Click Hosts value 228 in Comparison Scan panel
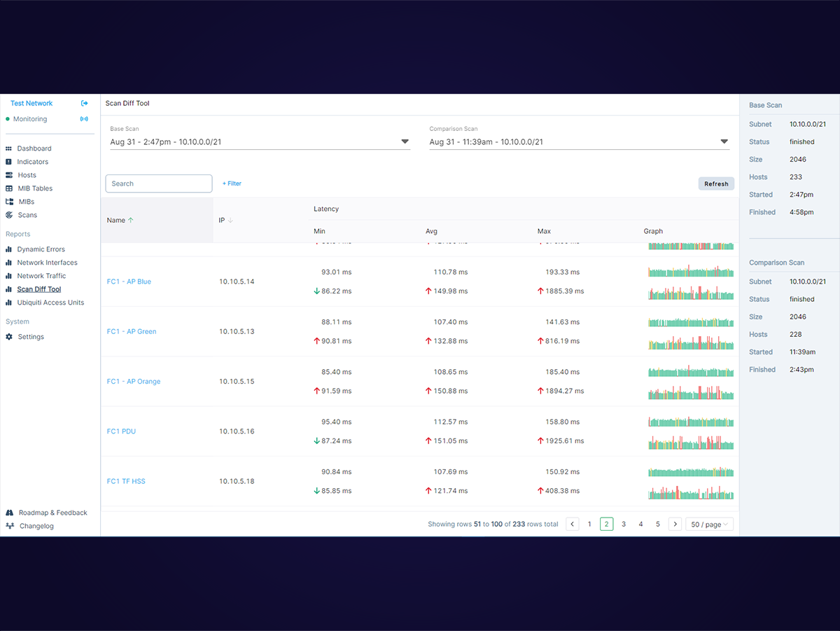This screenshot has width=840, height=631. [x=796, y=335]
